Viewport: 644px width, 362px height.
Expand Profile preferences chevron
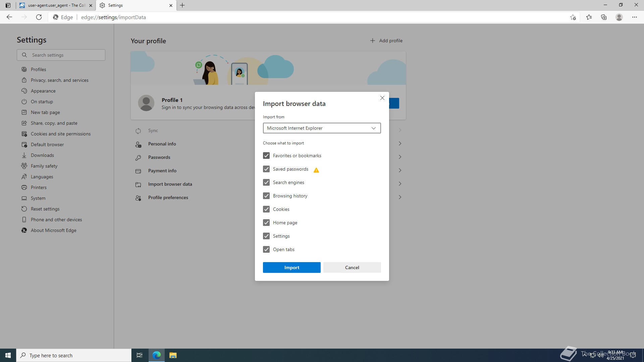pos(400,197)
